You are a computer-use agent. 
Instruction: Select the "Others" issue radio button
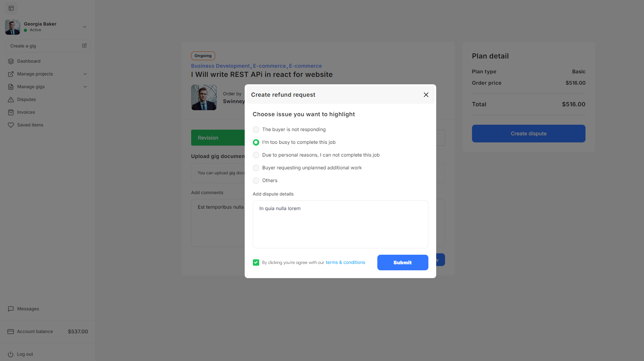click(x=256, y=181)
